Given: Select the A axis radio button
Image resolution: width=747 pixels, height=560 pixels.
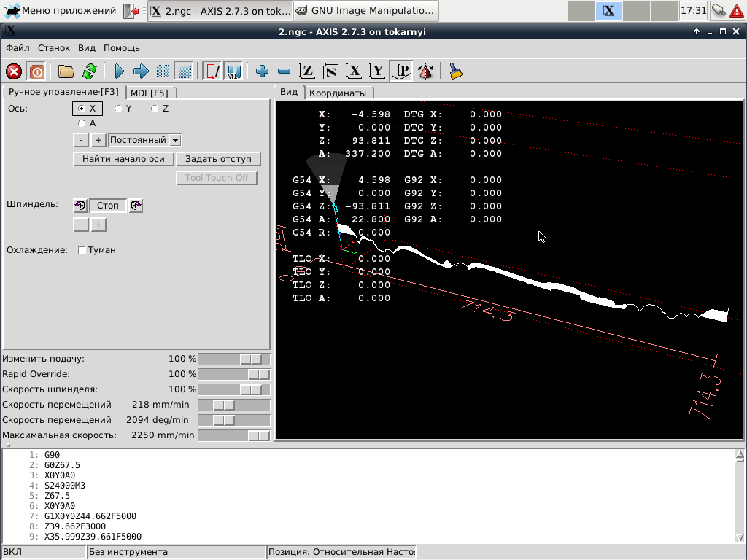Looking at the screenshot, I should tap(82, 123).
